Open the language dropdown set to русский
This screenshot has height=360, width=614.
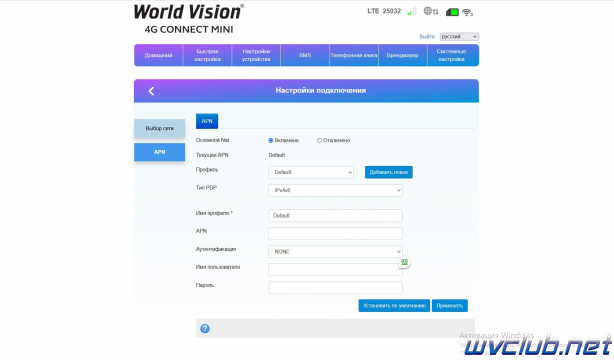[x=459, y=36]
